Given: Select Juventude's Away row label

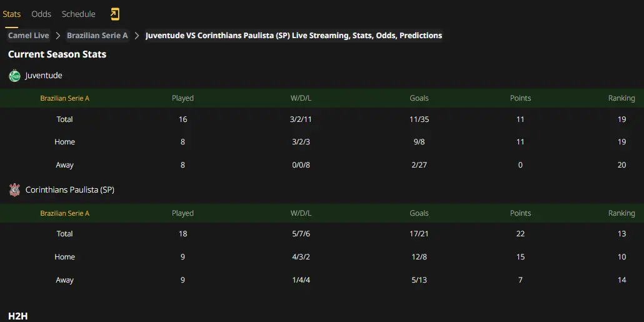Looking at the screenshot, I should (x=64, y=165).
